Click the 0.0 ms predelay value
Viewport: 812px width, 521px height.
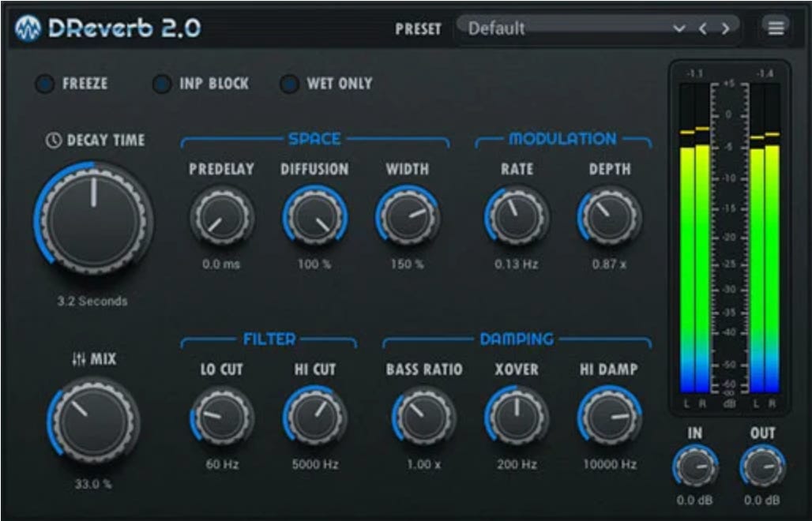coord(221,264)
